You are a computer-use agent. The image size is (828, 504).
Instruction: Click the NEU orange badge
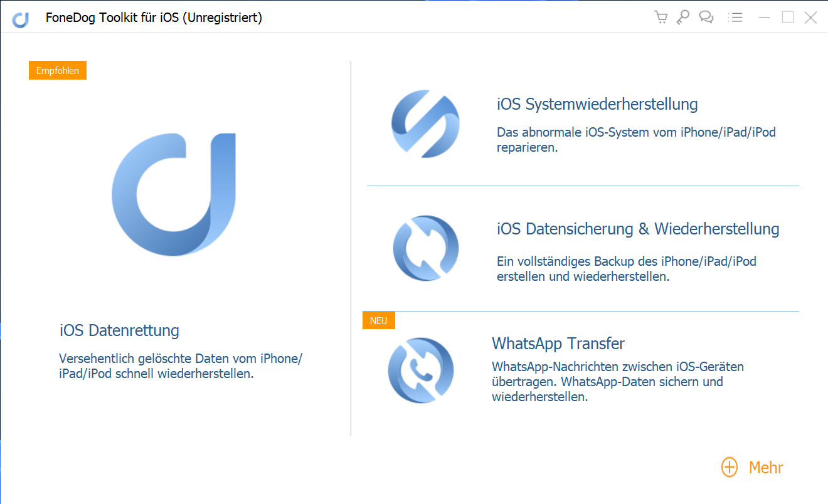(x=379, y=320)
